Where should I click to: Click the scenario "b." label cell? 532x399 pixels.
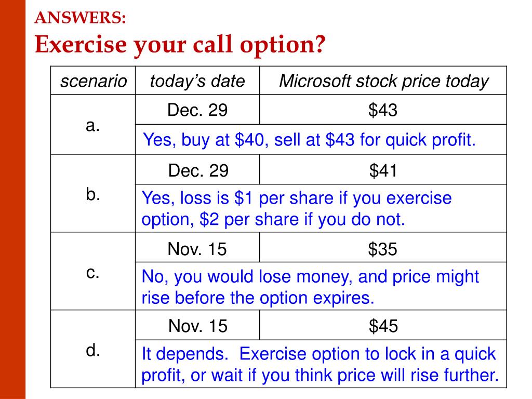(x=93, y=194)
